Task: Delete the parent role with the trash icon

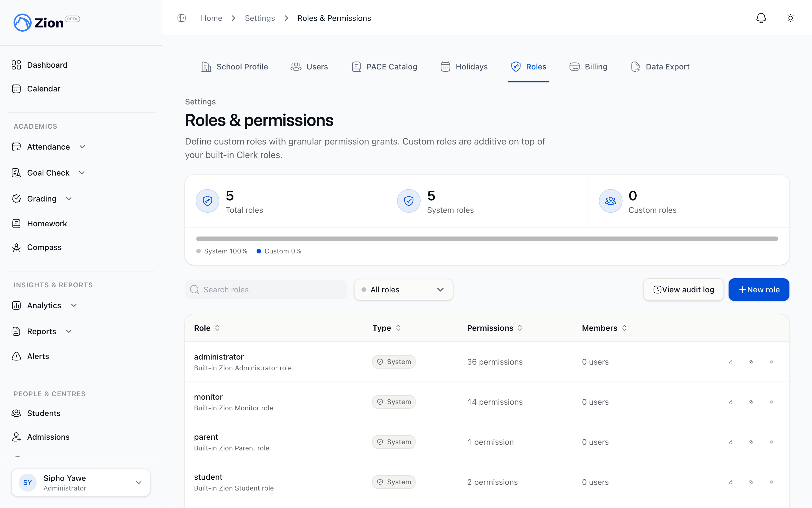Action: [771, 442]
